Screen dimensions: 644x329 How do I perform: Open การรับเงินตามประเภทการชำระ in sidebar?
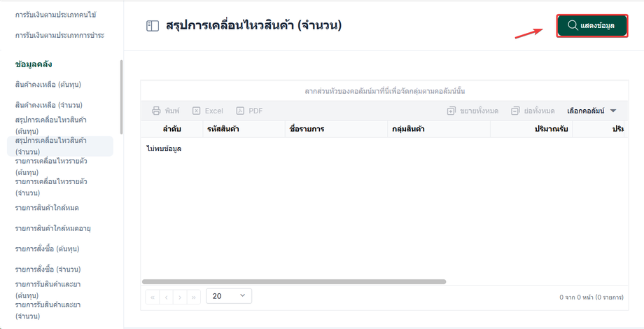[x=59, y=35]
